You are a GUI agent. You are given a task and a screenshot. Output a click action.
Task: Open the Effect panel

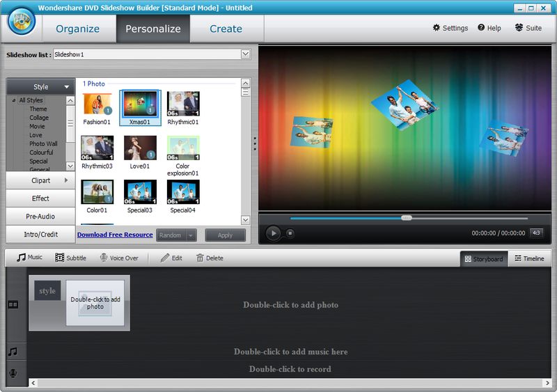point(40,198)
